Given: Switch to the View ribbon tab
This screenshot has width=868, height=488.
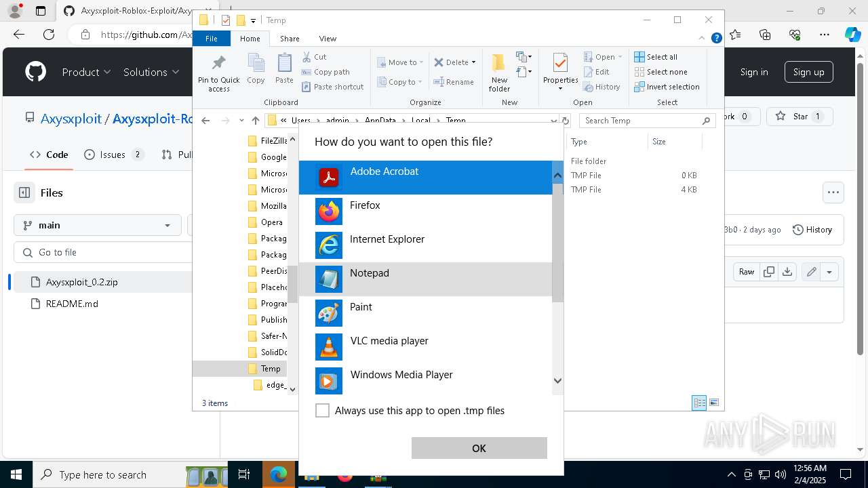Looking at the screenshot, I should tap(328, 39).
